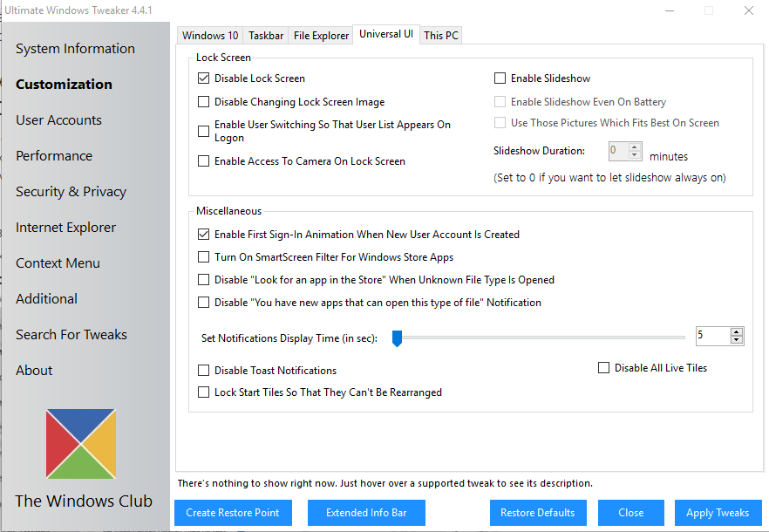Click the Slideshow Duration minutes field

(618, 151)
